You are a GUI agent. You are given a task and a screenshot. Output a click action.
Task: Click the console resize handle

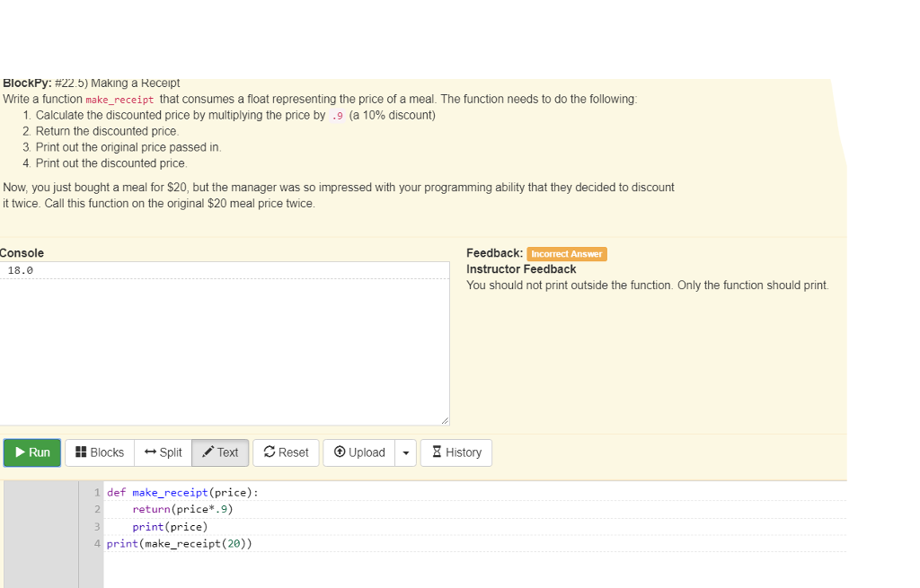(x=445, y=420)
